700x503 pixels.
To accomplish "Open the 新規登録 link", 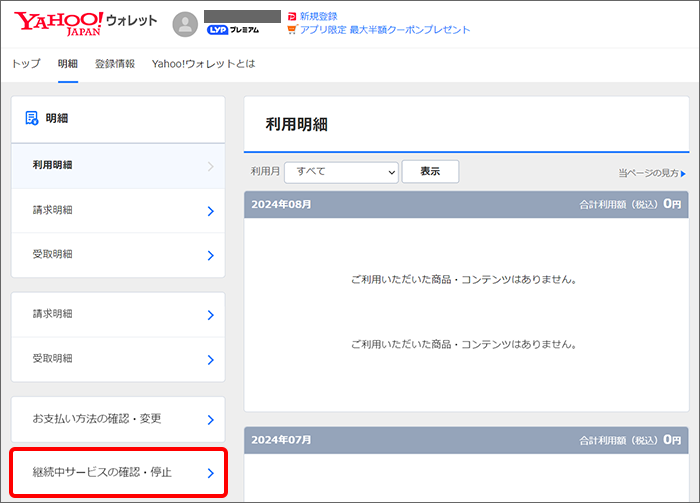I will click(x=319, y=17).
